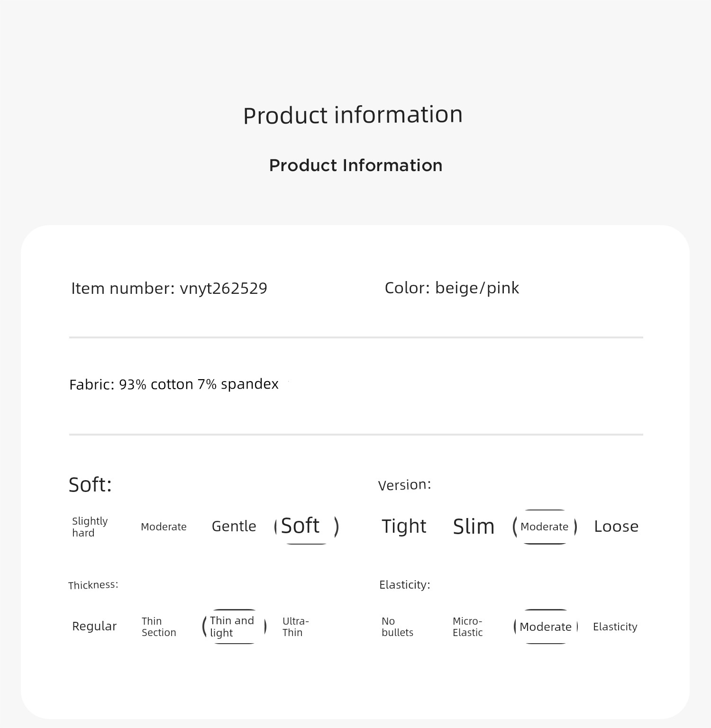
Task: Select the 'No bullets' elasticity option
Action: click(397, 627)
